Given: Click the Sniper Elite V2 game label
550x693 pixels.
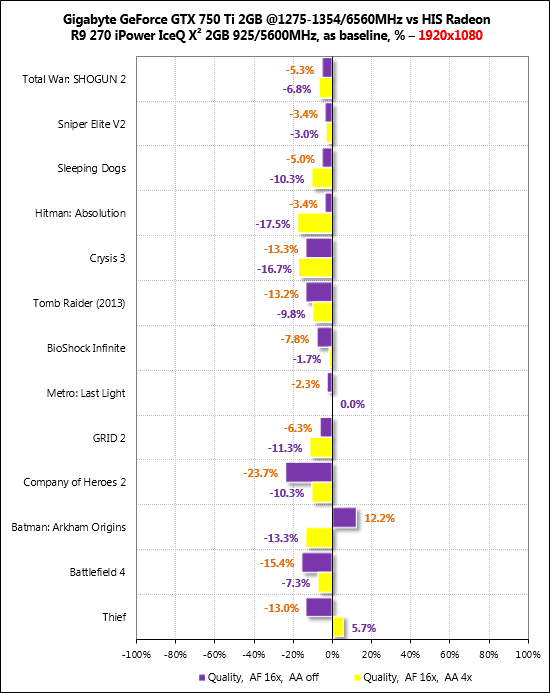Looking at the screenshot, I should pos(92,124).
